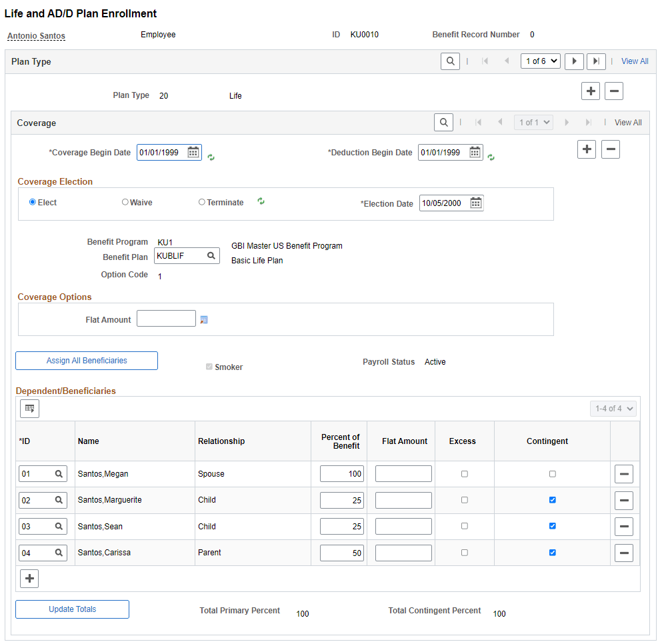This screenshot has width=660, height=644.
Task: Open the 1-4 of 4 rows dropdown
Action: tap(613, 408)
